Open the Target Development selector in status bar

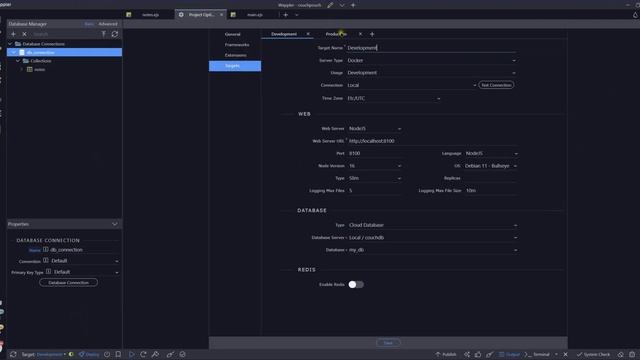[x=51, y=354]
